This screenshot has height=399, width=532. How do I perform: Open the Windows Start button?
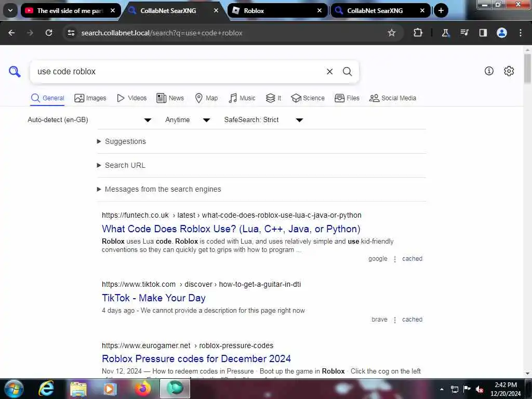coord(14,389)
